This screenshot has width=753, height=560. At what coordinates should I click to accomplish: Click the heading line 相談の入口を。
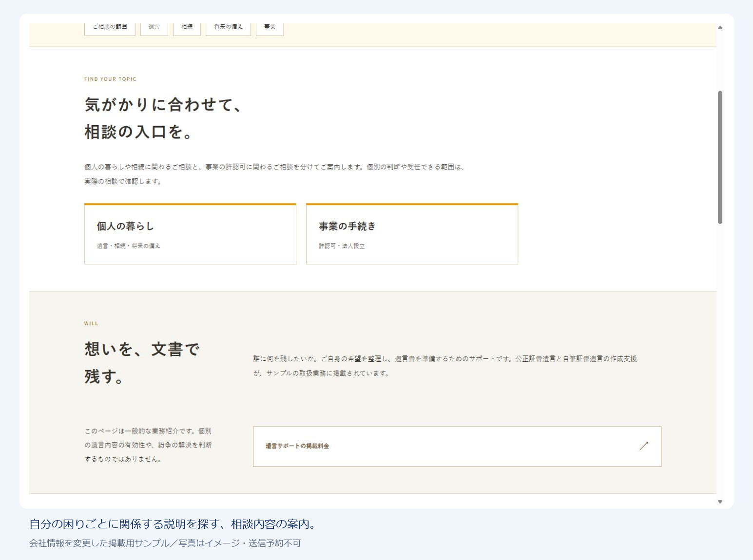138,131
